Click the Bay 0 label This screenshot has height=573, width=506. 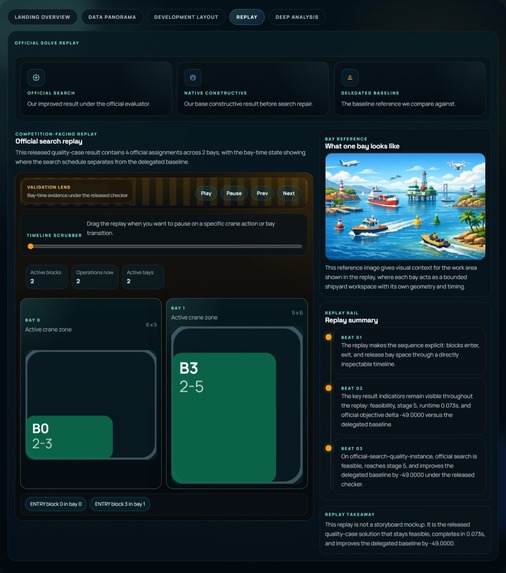pyautogui.click(x=33, y=320)
